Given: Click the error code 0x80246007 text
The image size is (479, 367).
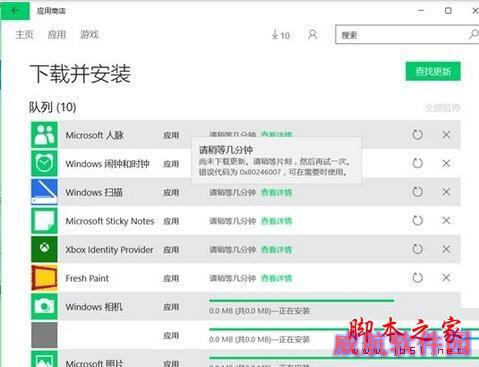Looking at the screenshot, I should pyautogui.click(x=260, y=172).
